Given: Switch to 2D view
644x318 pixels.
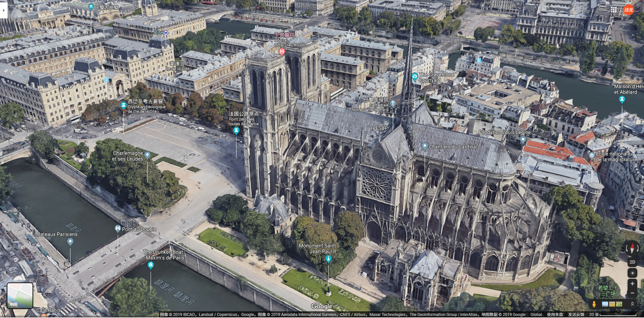Looking at the screenshot, I should click(x=632, y=262).
